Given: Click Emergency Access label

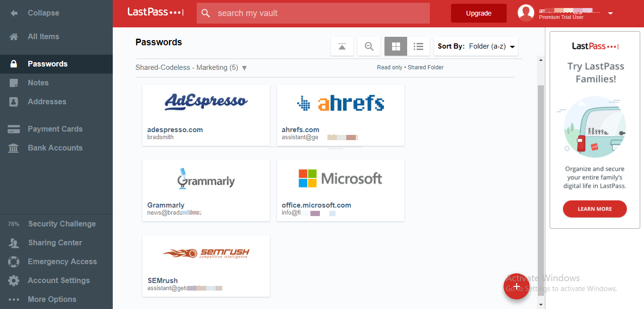Looking at the screenshot, I should (62, 262).
